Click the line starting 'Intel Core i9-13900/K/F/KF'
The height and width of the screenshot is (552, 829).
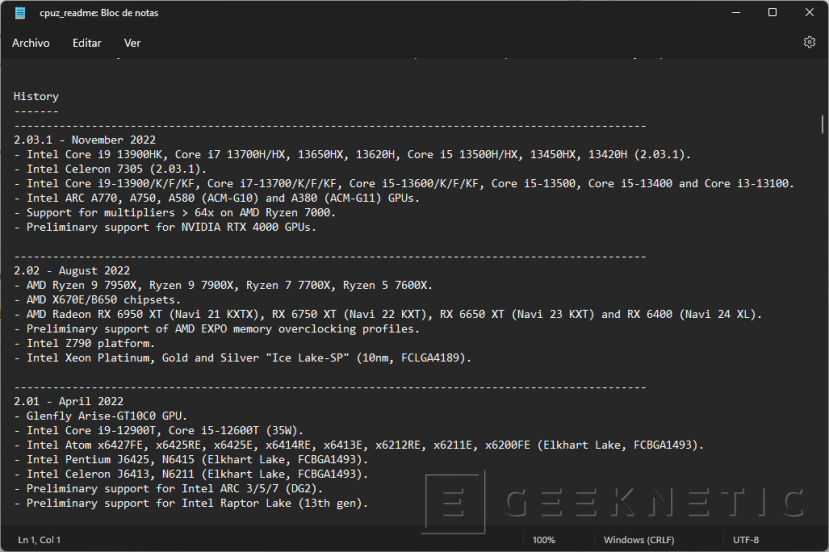click(x=404, y=183)
